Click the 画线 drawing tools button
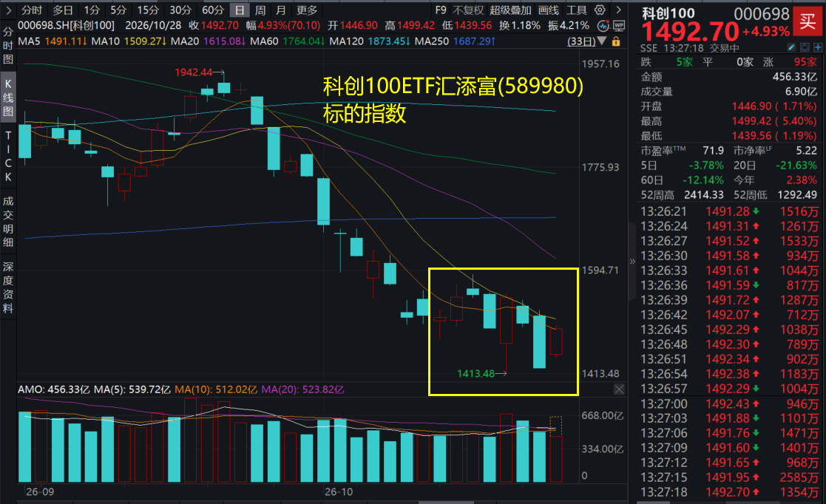 pyautogui.click(x=549, y=10)
